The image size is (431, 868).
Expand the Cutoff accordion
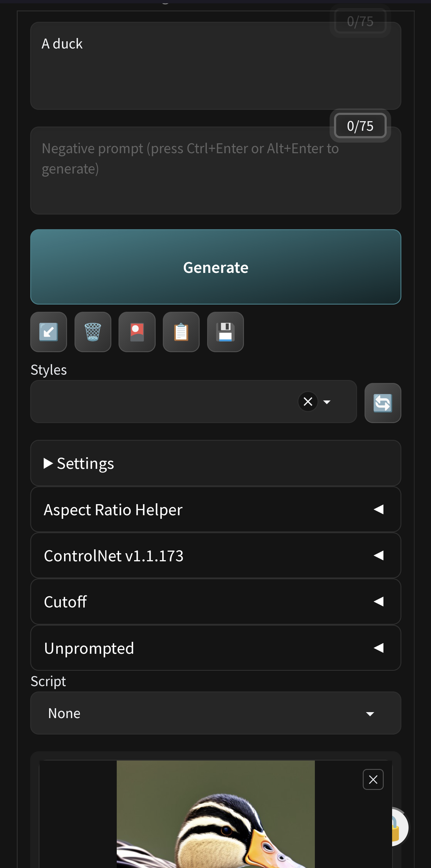pyautogui.click(x=215, y=601)
